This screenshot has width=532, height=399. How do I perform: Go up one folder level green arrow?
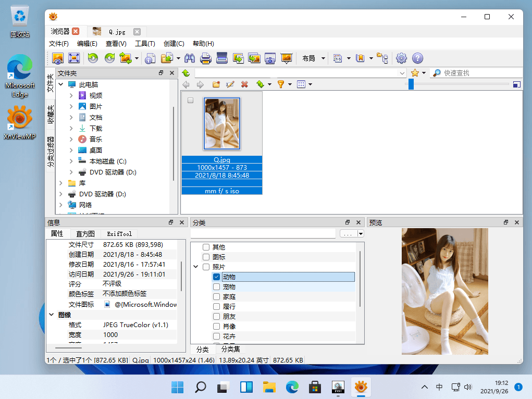(186, 73)
